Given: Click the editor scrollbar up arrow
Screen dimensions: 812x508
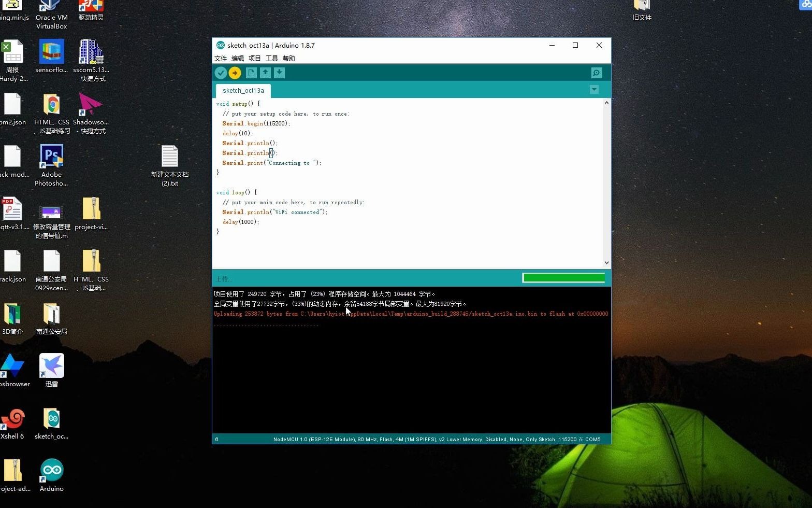Looking at the screenshot, I should (x=606, y=103).
